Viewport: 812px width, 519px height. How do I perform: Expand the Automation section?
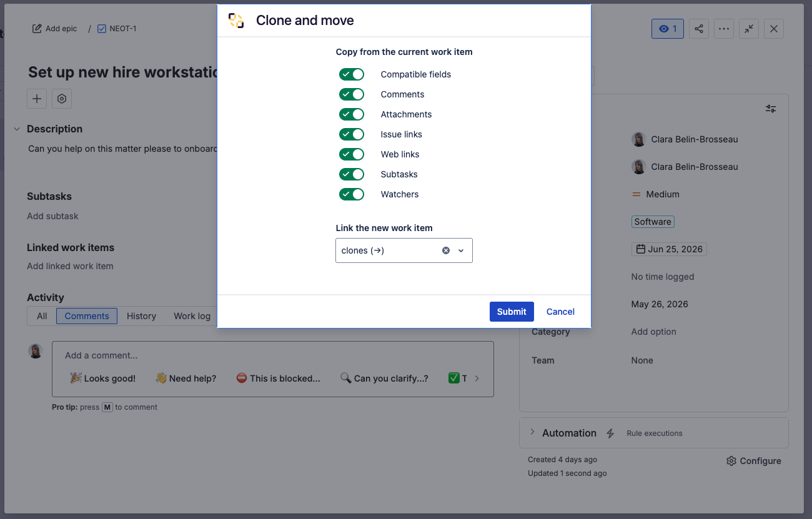tap(533, 432)
